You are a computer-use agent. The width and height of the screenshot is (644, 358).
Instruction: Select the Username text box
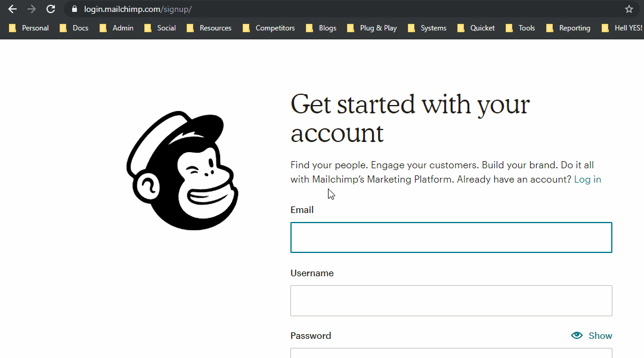click(x=451, y=301)
